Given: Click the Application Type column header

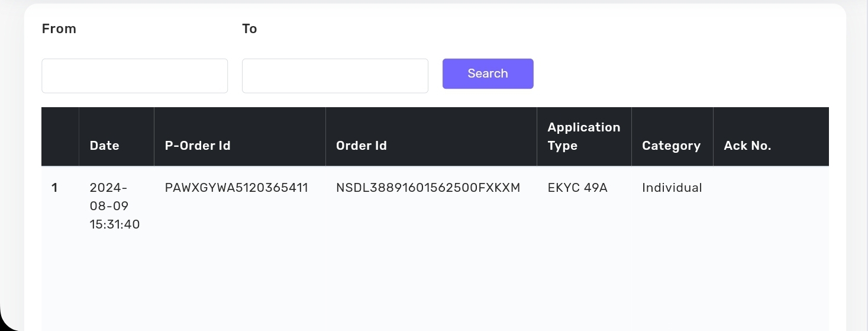Looking at the screenshot, I should coord(583,137).
